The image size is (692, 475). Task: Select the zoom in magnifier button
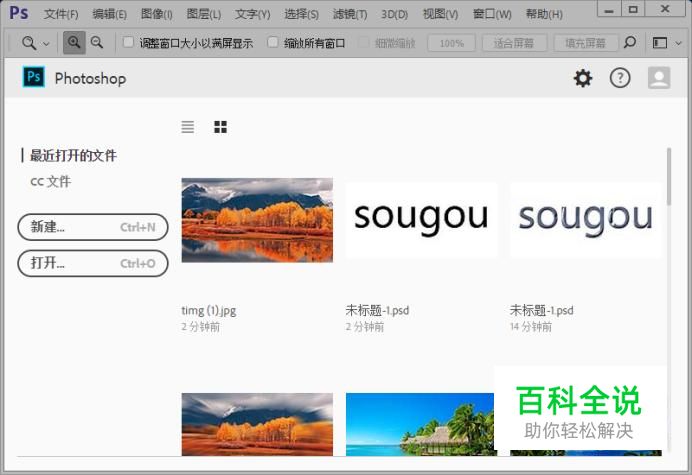pyautogui.click(x=74, y=43)
